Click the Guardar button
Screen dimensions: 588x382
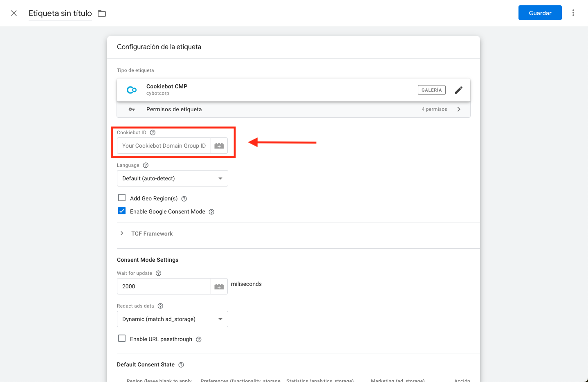(540, 13)
